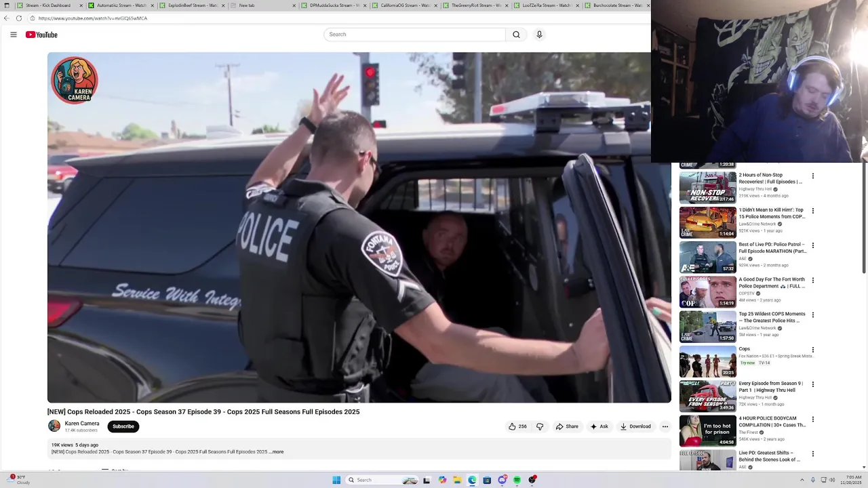Open Discord from the taskbar
Viewport: 868px width, 488px height.
pyautogui.click(x=502, y=480)
